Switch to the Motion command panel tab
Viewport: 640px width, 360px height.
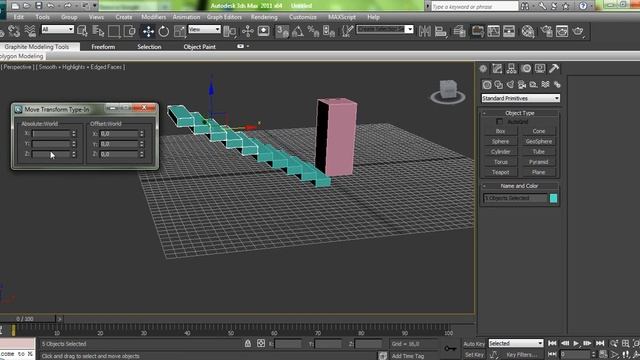[526, 69]
